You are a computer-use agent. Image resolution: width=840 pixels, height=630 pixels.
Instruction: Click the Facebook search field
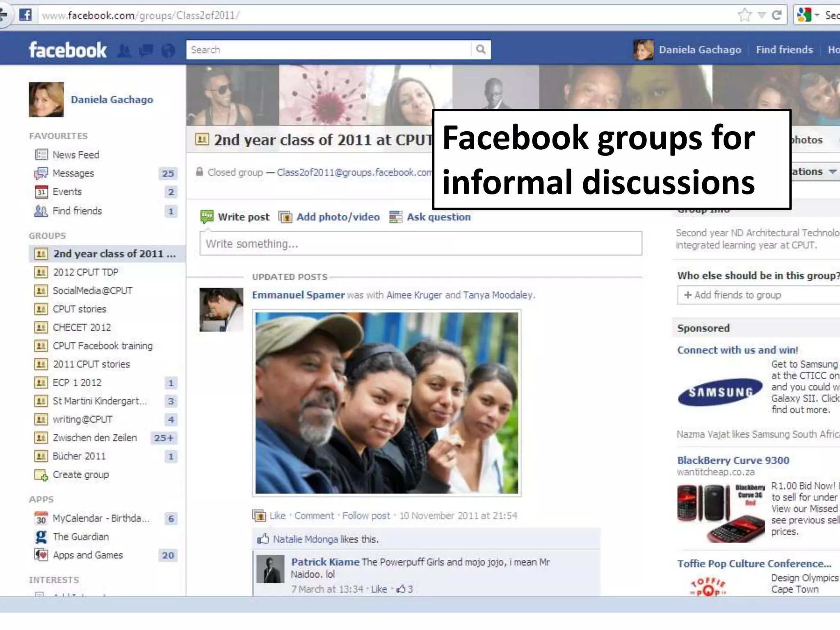(x=329, y=50)
